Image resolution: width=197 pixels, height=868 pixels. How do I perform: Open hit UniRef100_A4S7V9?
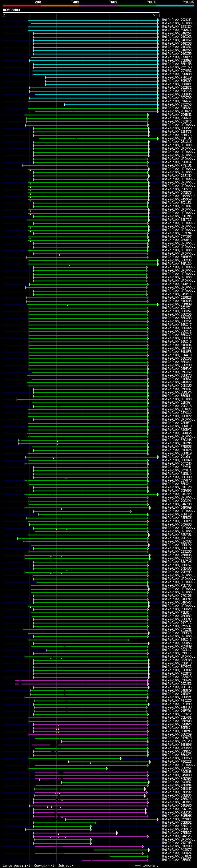click(177, 494)
